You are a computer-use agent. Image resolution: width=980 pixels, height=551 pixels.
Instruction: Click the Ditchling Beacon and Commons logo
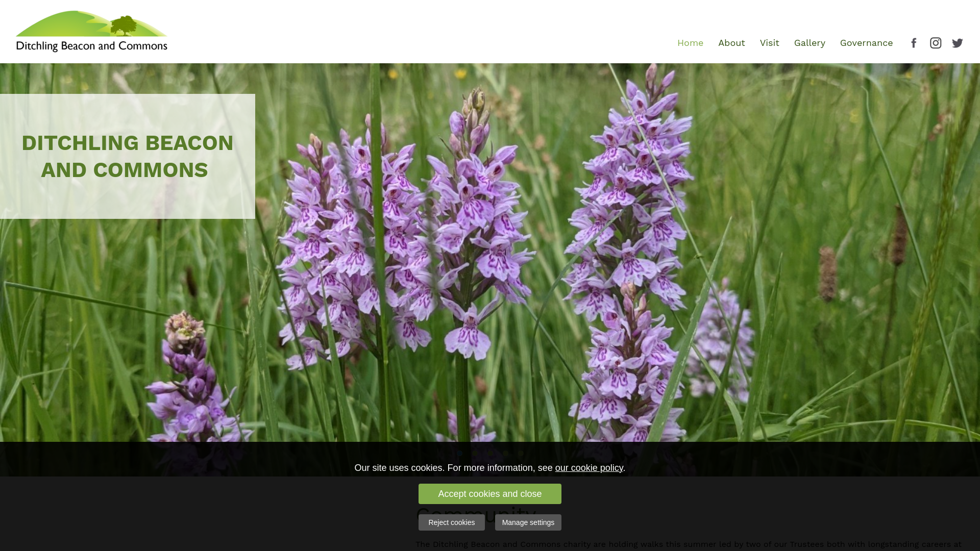(x=92, y=32)
